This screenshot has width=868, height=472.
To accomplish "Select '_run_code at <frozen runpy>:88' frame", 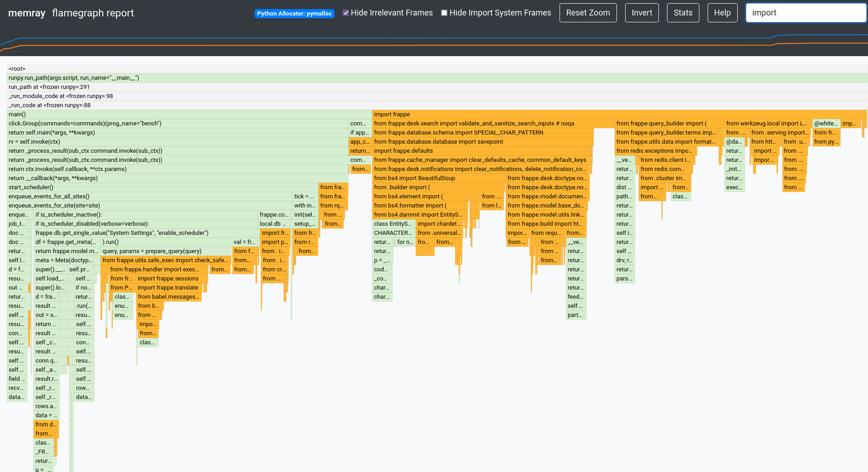I will [437, 105].
